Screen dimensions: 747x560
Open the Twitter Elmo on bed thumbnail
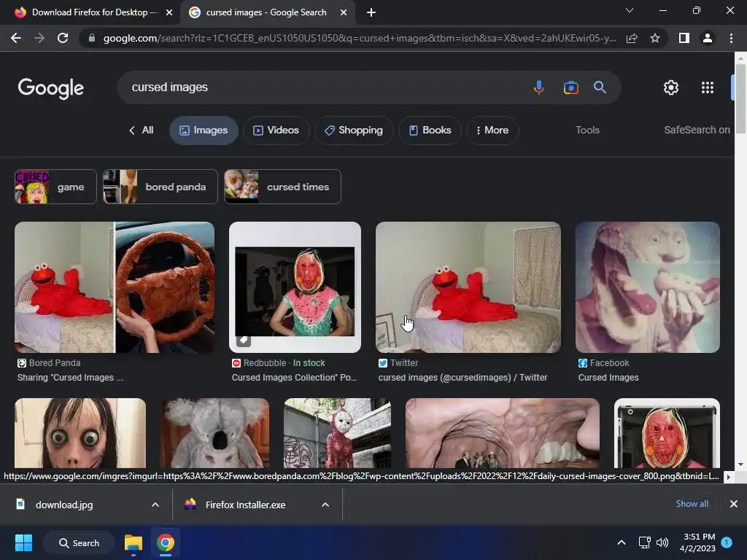pos(468,287)
